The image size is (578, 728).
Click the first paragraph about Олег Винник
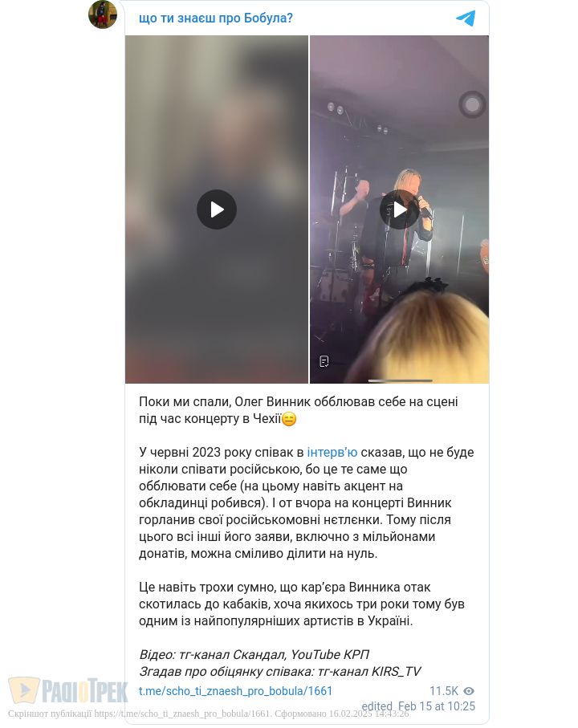coord(299,410)
